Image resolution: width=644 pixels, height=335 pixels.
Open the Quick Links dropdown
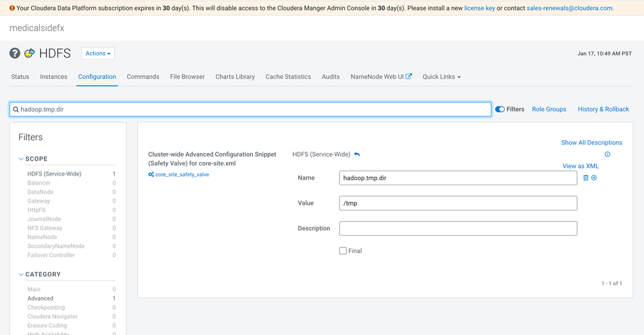[x=442, y=77]
